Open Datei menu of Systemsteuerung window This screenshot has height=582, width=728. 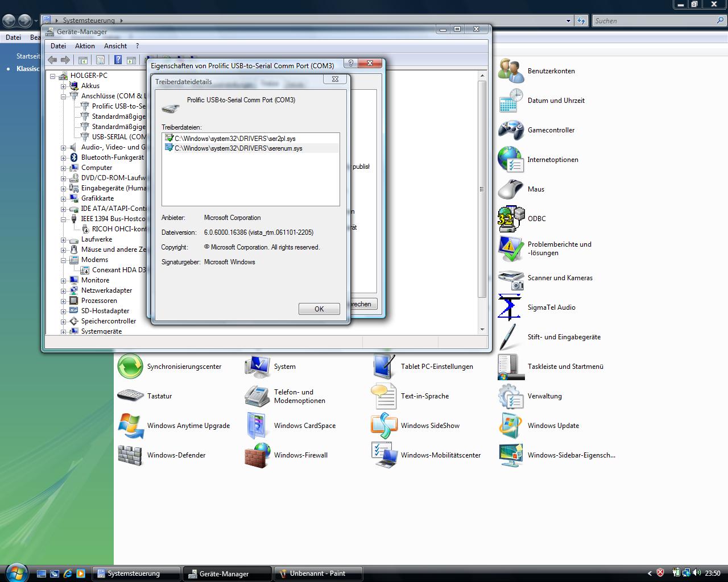tap(13, 38)
